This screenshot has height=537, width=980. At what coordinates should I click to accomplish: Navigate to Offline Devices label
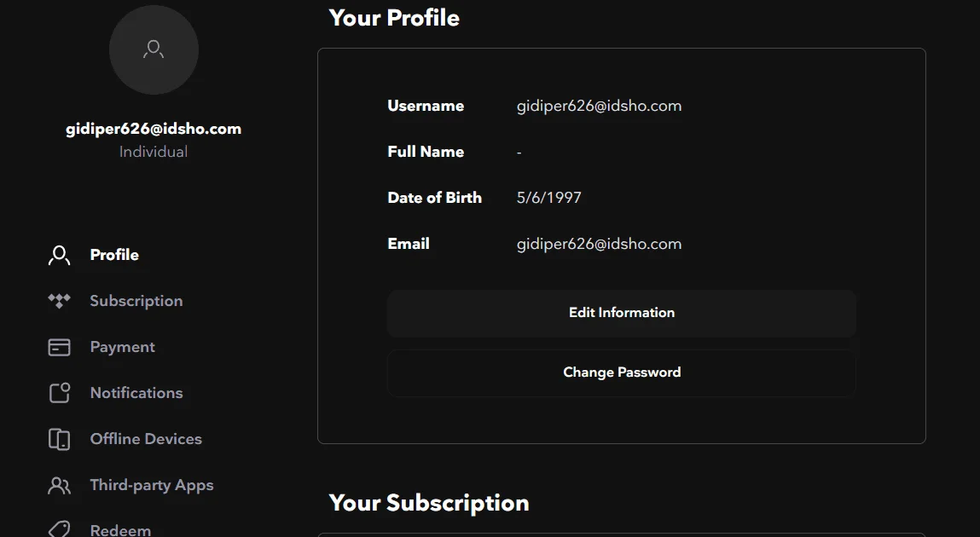tap(146, 439)
